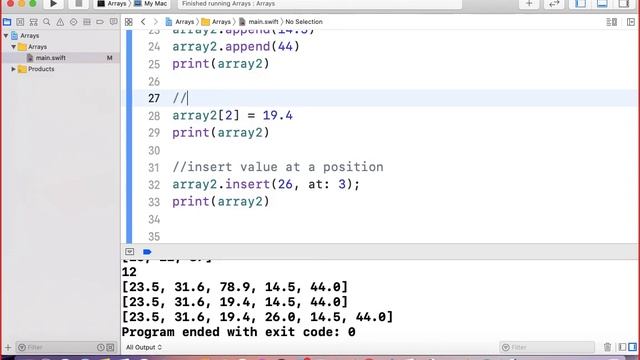Click 'array2.insert(26, at: 3);' line

pos(266,184)
